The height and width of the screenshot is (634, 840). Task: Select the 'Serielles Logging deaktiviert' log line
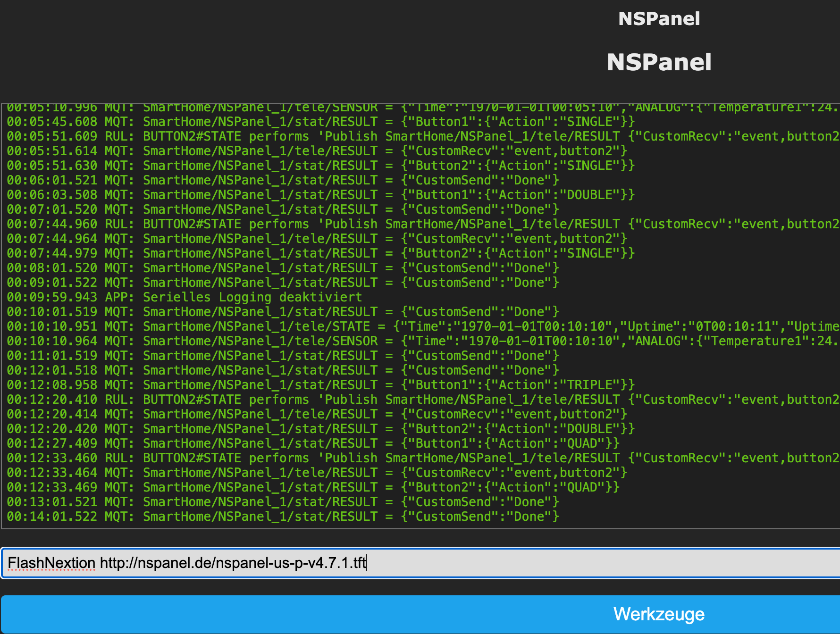point(185,297)
